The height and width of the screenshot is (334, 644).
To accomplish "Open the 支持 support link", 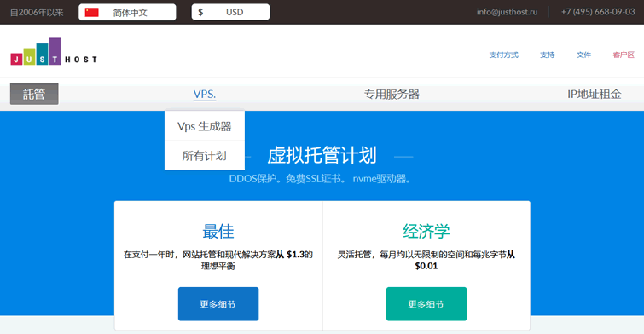I will [547, 55].
